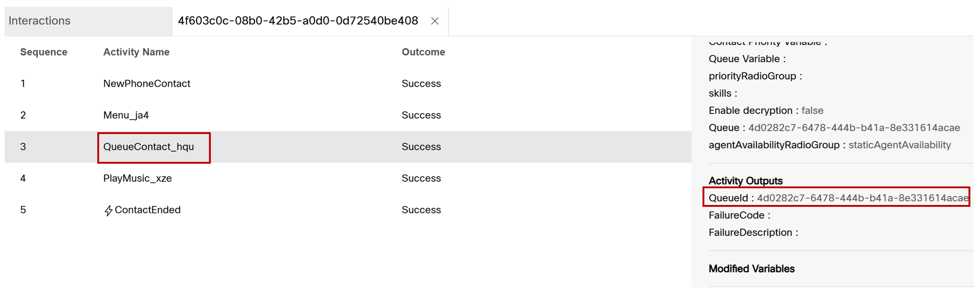Open the Menu_ja4 activity

coord(126,115)
